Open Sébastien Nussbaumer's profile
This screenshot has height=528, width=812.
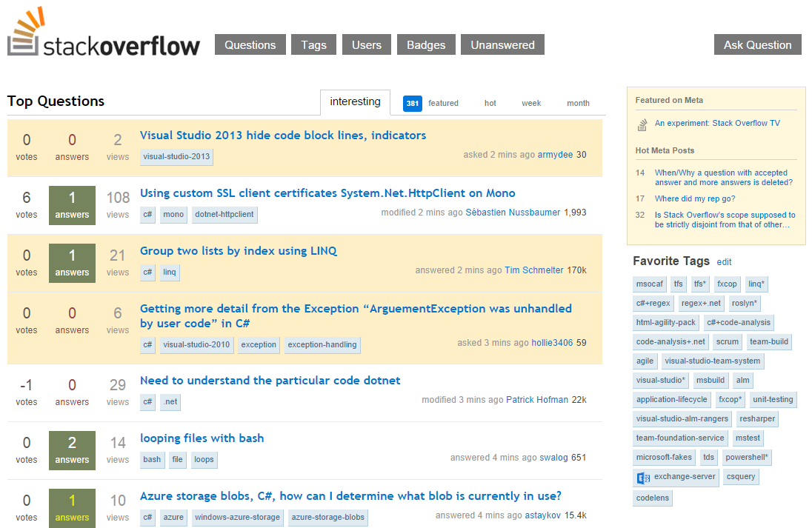tap(513, 213)
